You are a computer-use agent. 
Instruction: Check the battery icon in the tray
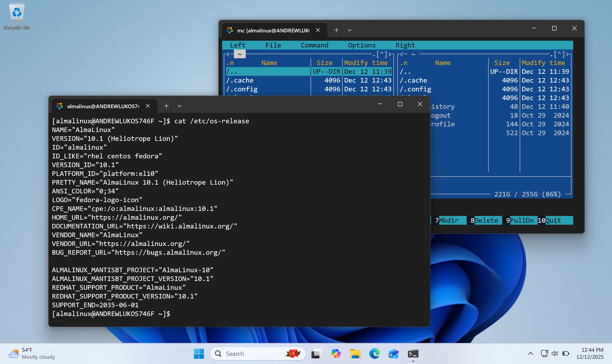(566, 353)
